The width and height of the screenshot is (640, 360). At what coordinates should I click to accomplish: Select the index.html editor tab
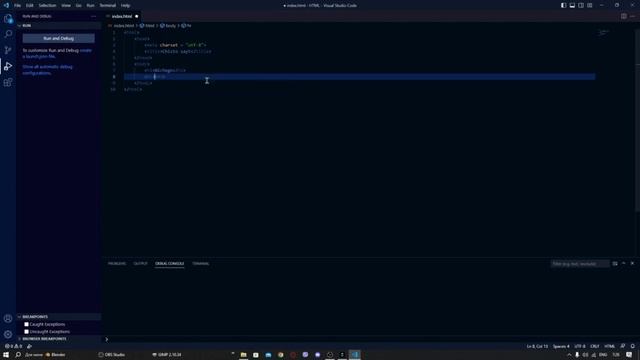tap(122, 16)
